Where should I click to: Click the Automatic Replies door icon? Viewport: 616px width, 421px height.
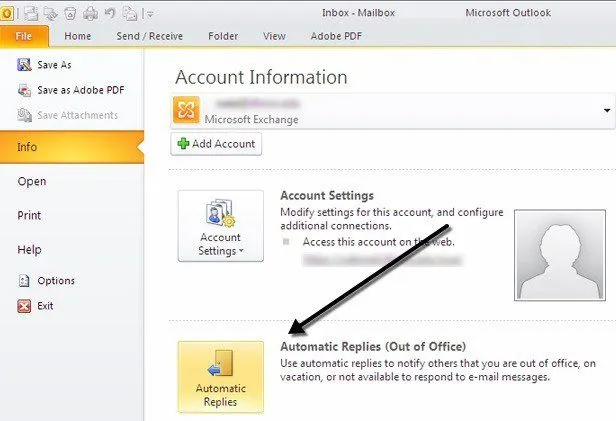coord(221,363)
